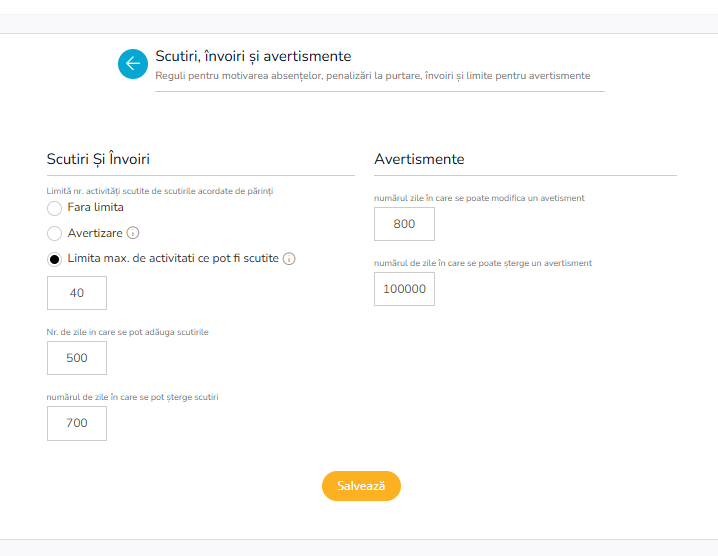Viewport: 718px width, 556px height.
Task: Edit the field containing 100000
Action: 404,289
